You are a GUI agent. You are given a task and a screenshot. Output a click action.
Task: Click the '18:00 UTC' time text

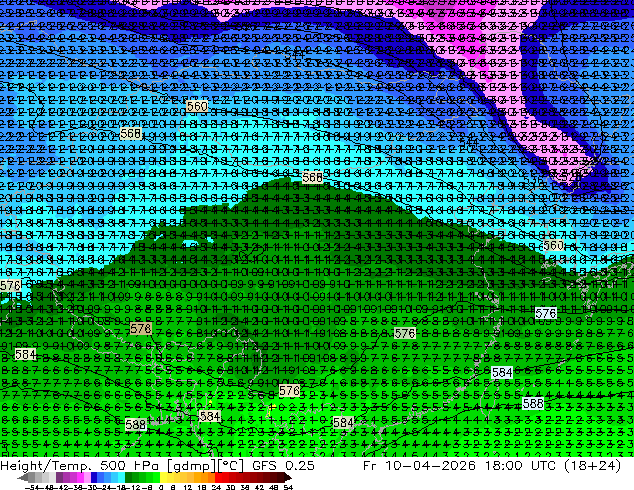point(520,466)
